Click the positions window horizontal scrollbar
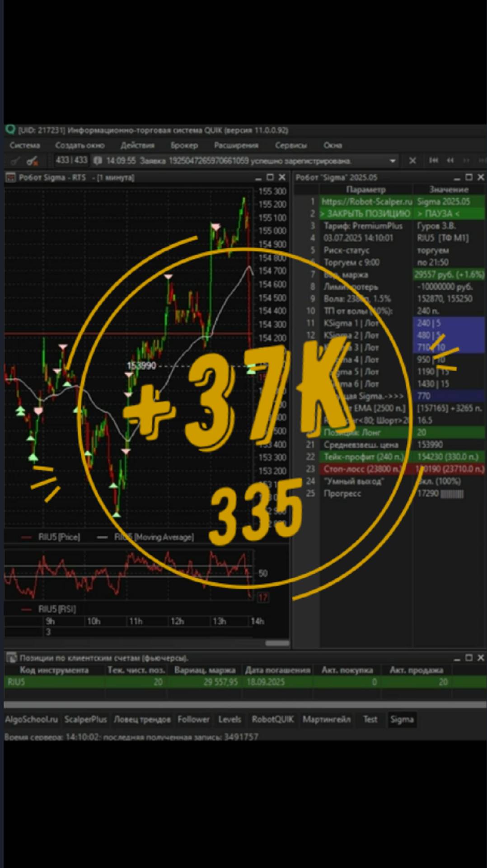The height and width of the screenshot is (868, 487). [245, 705]
